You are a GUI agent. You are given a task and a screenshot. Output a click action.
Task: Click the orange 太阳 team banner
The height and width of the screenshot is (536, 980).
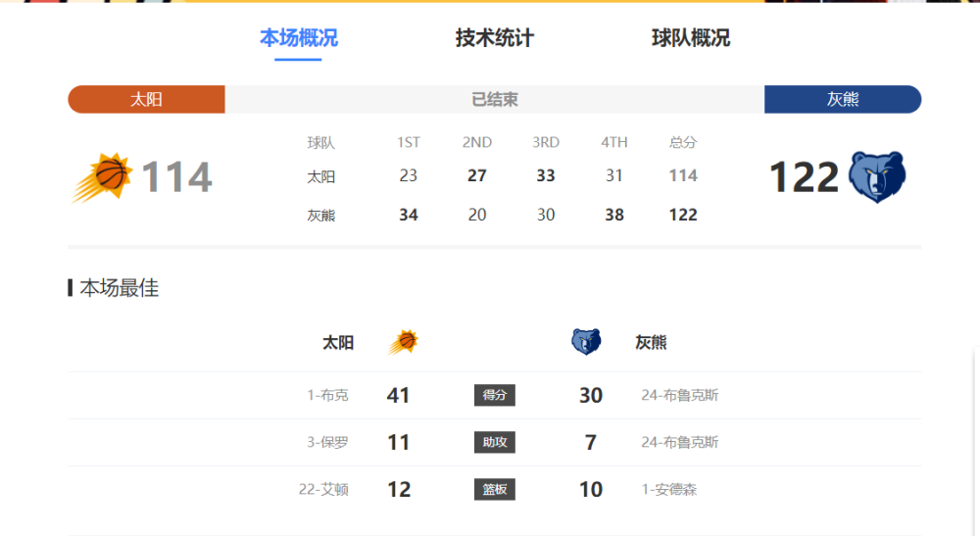[x=146, y=99]
